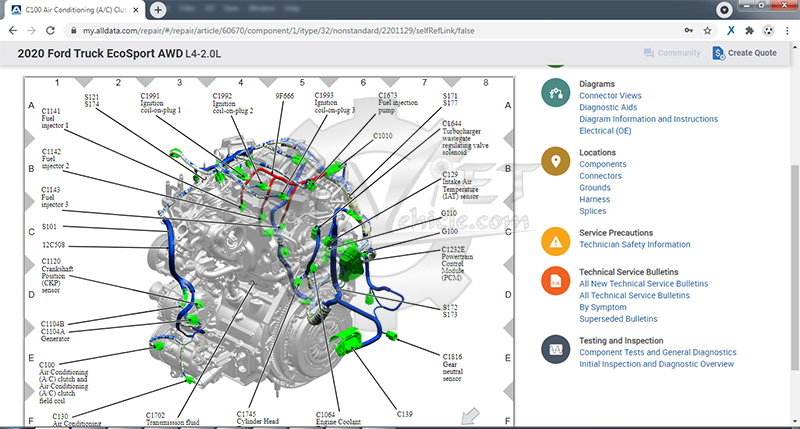
Task: Open Diagram Information and Instructions link
Action: [648, 119]
